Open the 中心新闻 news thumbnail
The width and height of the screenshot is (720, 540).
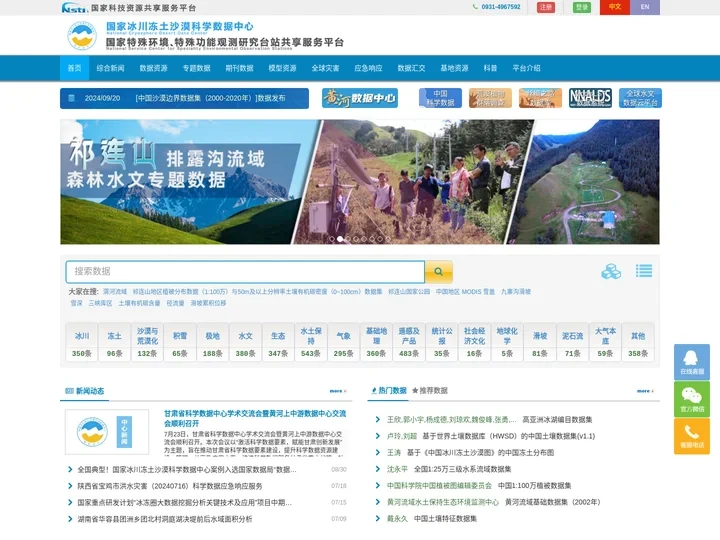point(107,432)
